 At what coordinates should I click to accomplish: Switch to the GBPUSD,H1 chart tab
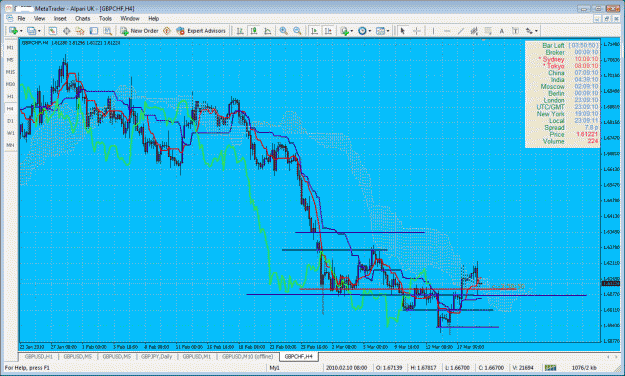pyautogui.click(x=39, y=356)
